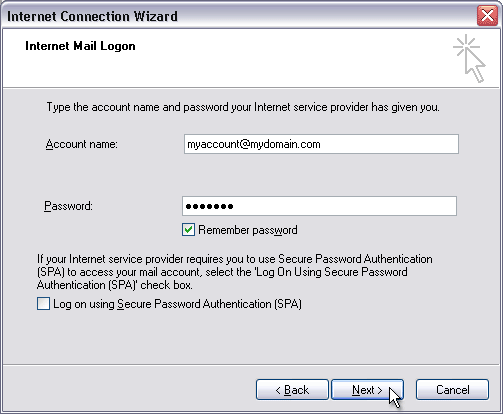Click the 'If your Internet service provider requires' line

[235, 259]
